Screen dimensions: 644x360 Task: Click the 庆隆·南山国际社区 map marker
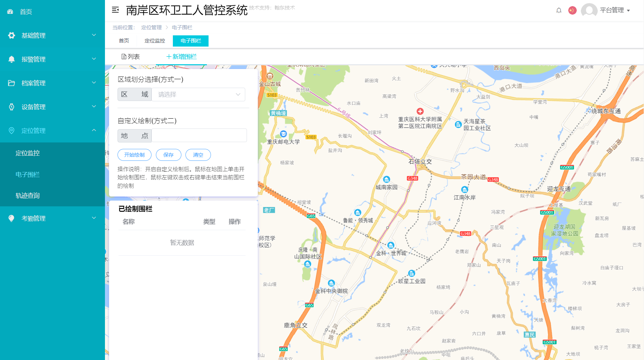point(308,264)
